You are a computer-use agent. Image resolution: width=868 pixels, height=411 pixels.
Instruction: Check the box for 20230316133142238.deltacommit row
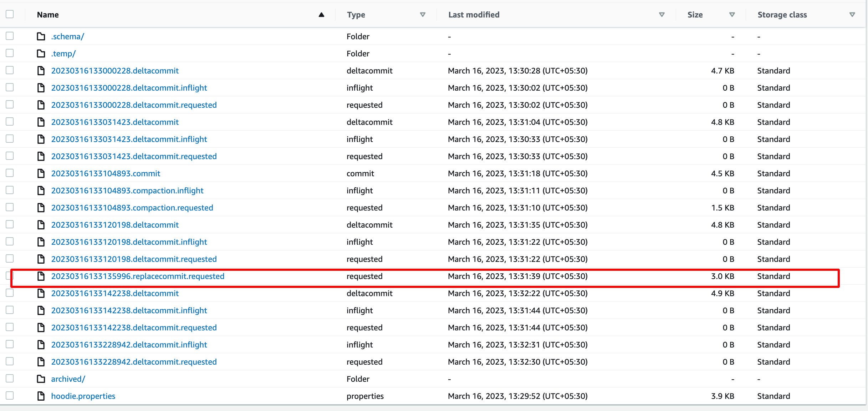click(x=10, y=293)
